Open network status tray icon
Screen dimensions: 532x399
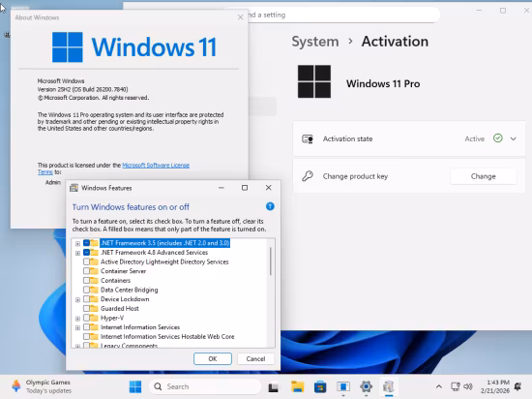[x=455, y=386]
